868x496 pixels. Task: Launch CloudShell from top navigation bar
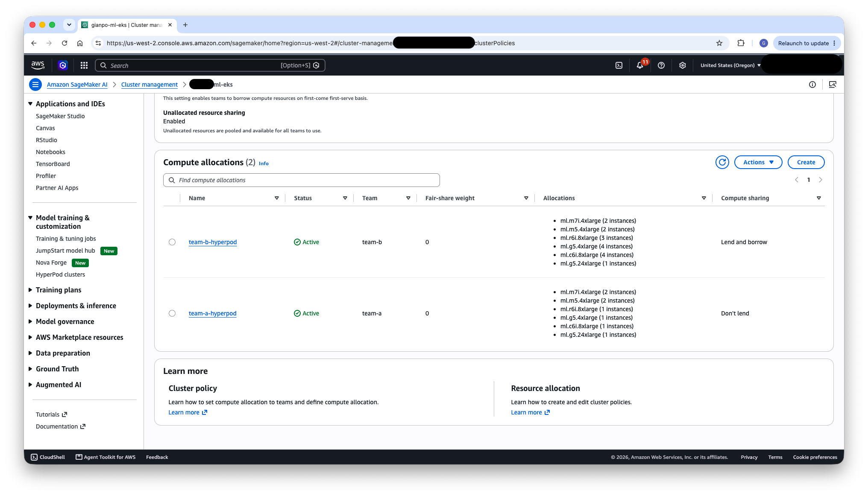619,65
